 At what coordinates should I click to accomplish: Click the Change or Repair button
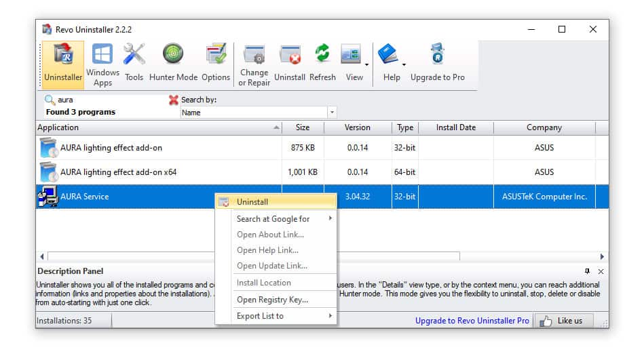pyautogui.click(x=254, y=64)
